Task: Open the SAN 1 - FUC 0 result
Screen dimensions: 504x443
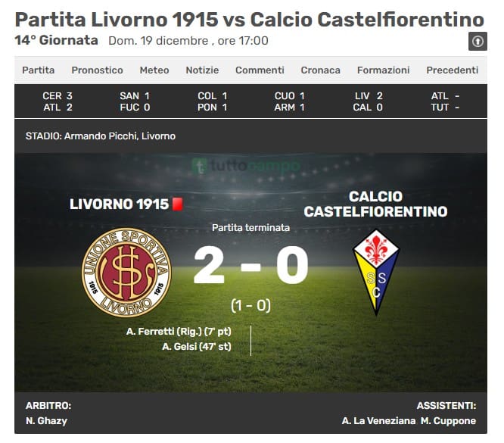Action: coord(135,101)
